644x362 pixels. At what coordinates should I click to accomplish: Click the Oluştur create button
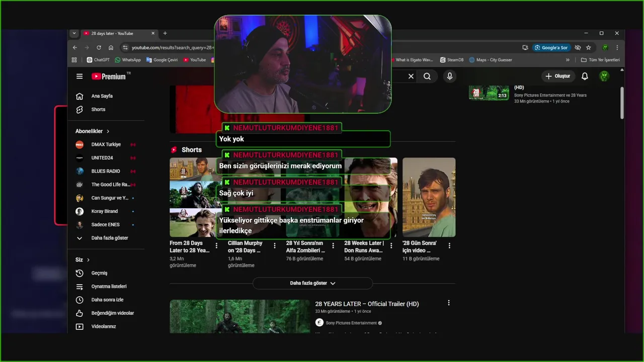pyautogui.click(x=558, y=76)
